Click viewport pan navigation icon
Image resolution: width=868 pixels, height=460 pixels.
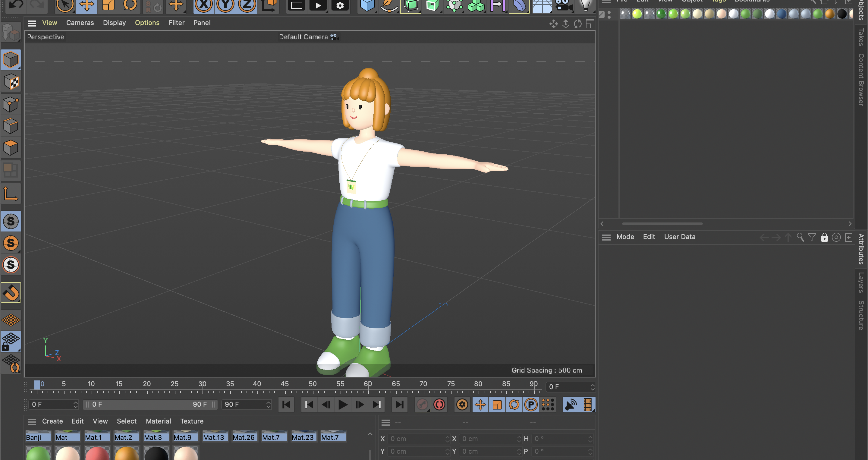tap(553, 24)
